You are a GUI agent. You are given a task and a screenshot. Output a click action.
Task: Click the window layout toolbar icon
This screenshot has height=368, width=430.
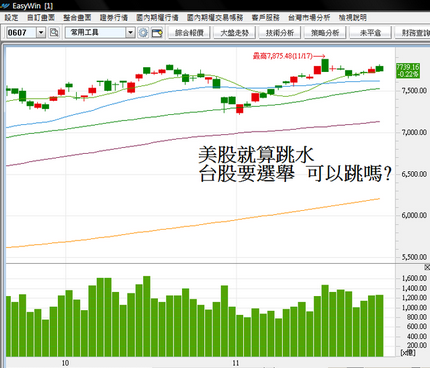coord(157,33)
